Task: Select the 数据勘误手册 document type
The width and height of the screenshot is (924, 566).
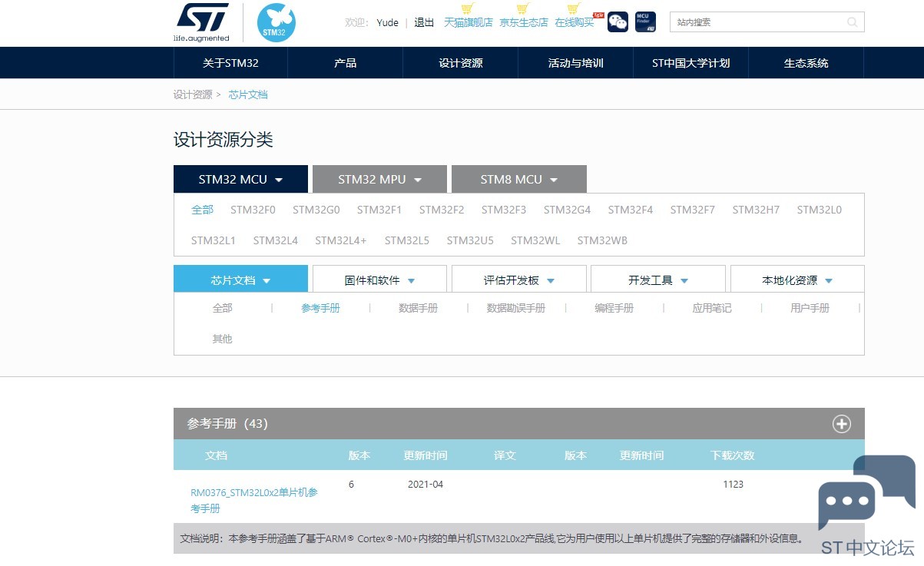Action: click(516, 308)
